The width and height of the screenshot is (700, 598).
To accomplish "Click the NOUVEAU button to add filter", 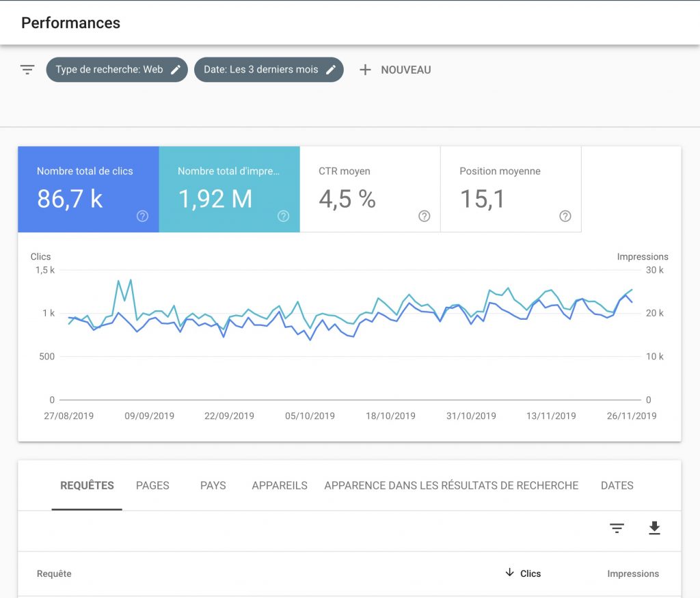I will click(405, 70).
